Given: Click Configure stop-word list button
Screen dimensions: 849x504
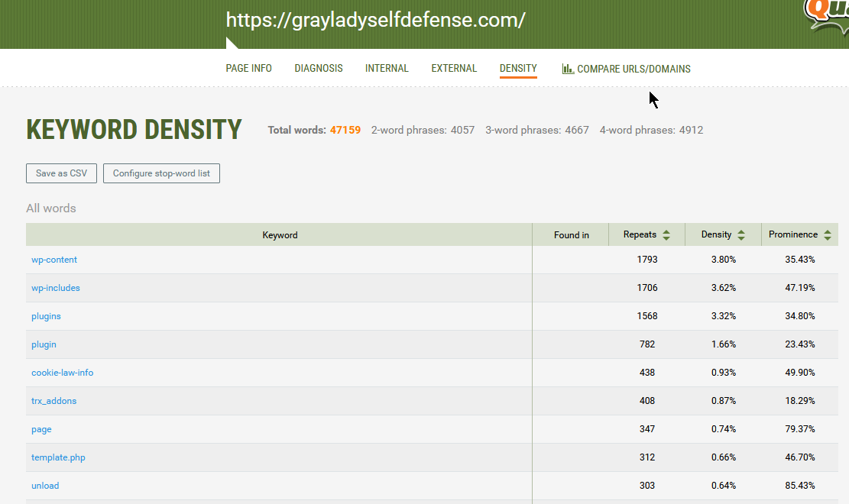Looking at the screenshot, I should click(161, 173).
